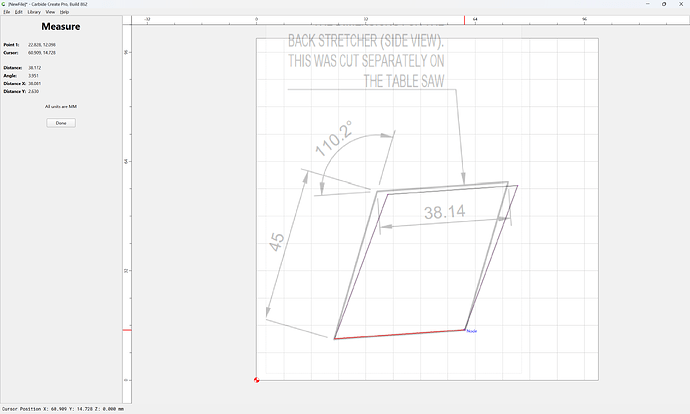Image resolution: width=690 pixels, height=414 pixels.
Task: Open the Edit menu
Action: tap(18, 12)
